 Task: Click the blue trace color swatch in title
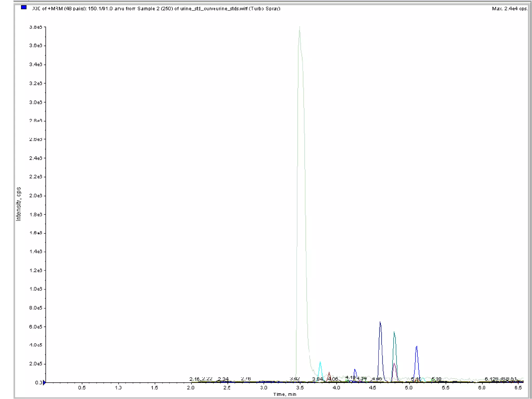pos(24,8)
